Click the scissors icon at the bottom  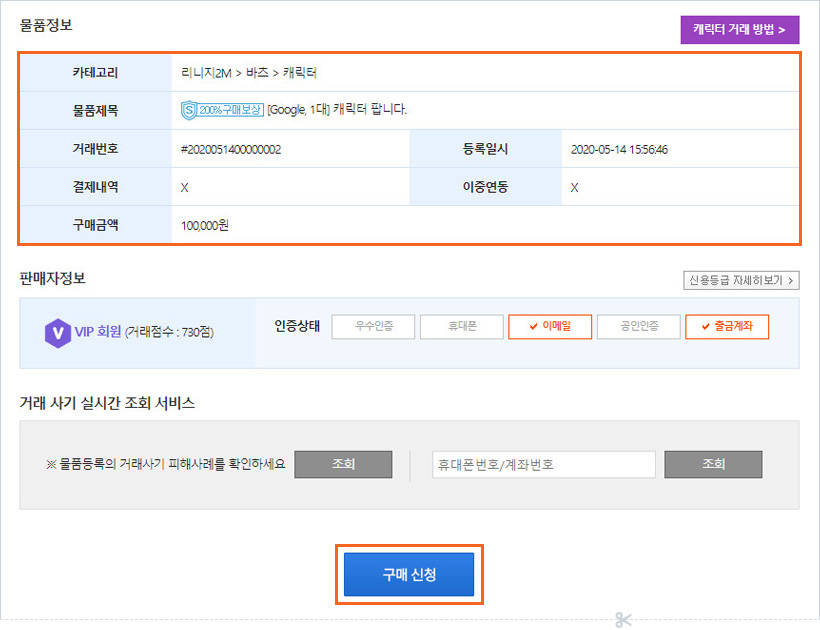click(625, 621)
